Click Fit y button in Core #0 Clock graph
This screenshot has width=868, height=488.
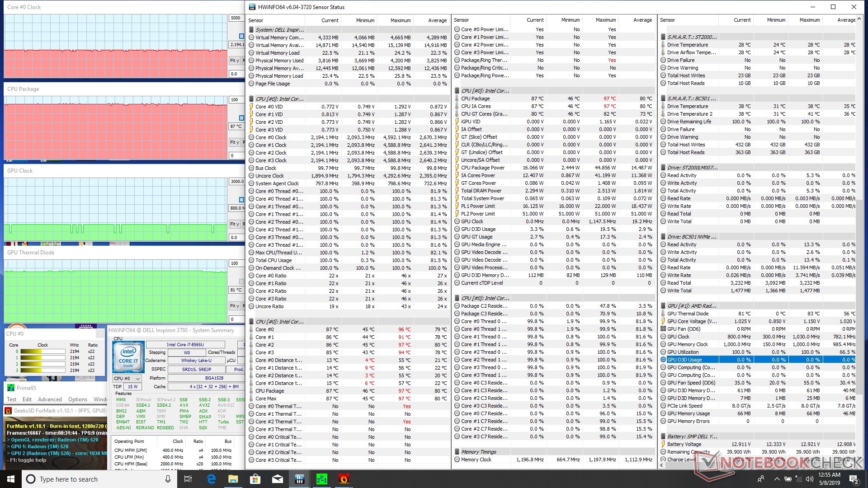[235, 61]
